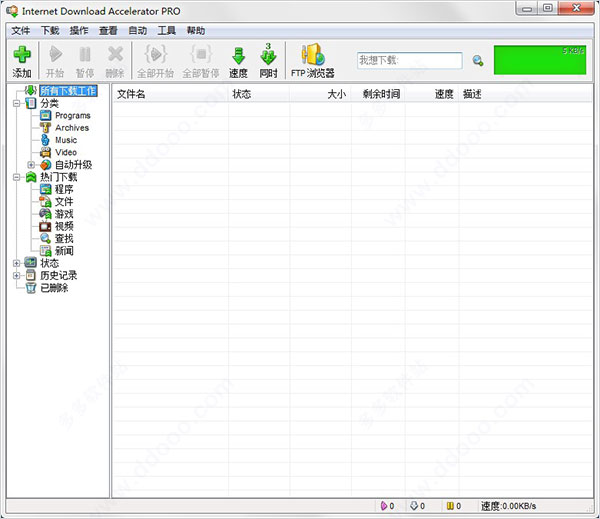Click the down-arrow downloads counter in the status bar

[417, 506]
